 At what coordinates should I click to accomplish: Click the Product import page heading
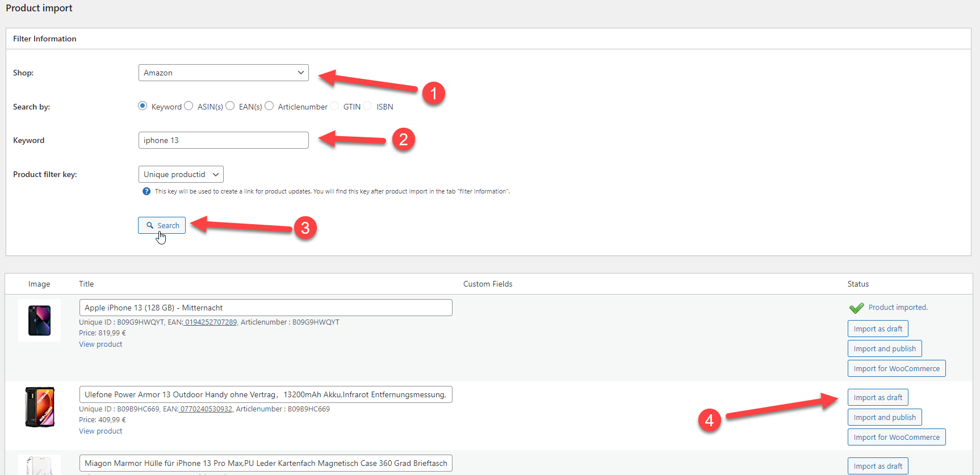(x=39, y=8)
